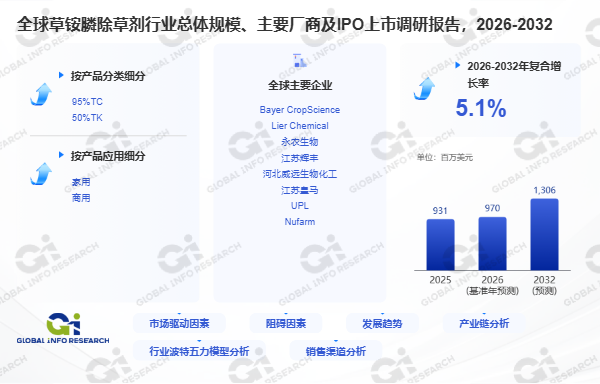
Task: Click the 2025 bar in the chart
Action: 440,245
